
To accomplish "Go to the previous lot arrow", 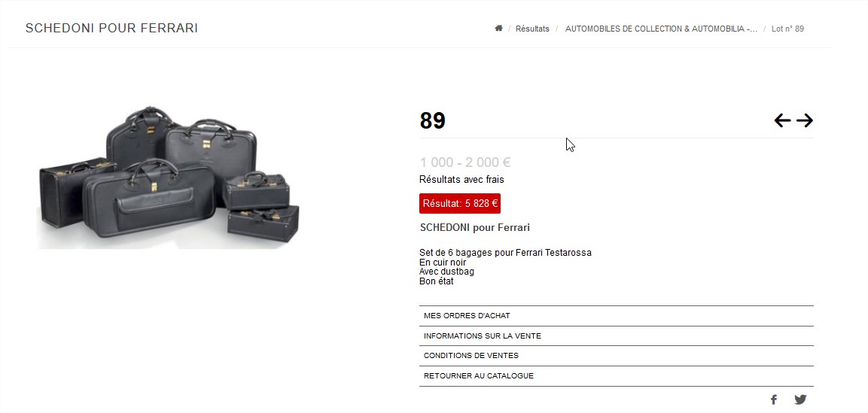I will click(x=782, y=120).
